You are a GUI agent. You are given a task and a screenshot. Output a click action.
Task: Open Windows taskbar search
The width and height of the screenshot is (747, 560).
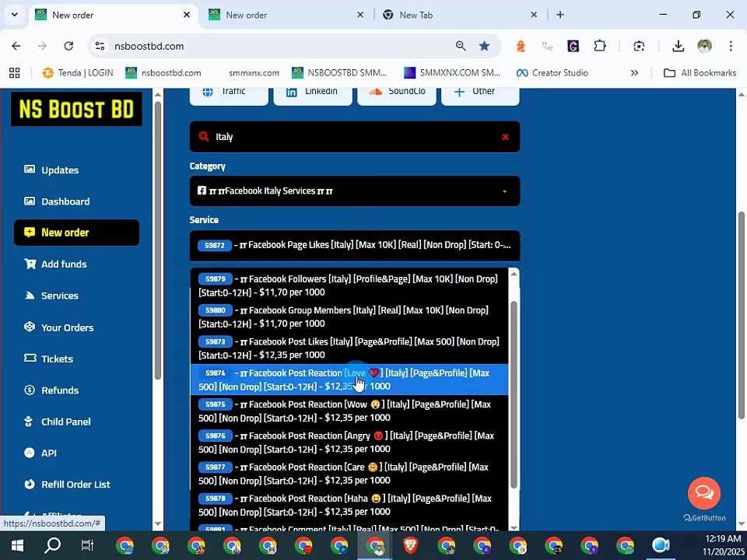coord(52,544)
